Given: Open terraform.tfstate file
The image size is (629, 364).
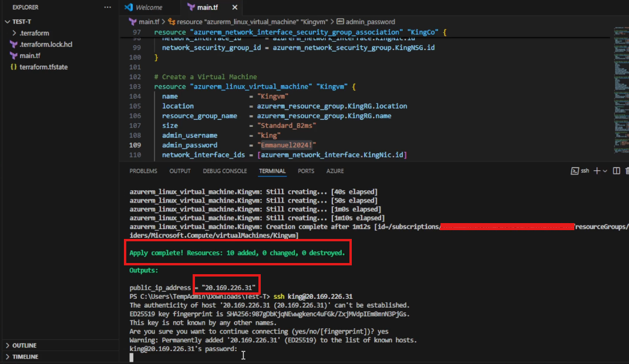Looking at the screenshot, I should tap(43, 67).
